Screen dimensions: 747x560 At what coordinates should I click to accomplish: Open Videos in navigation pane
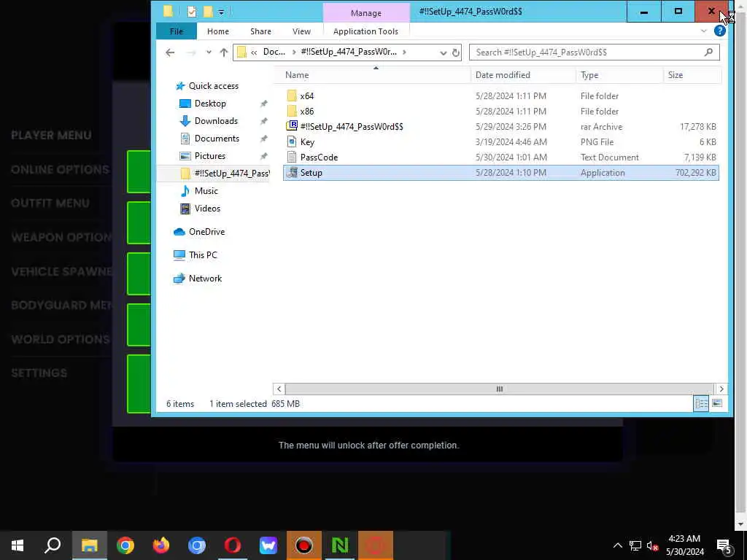coord(207,209)
